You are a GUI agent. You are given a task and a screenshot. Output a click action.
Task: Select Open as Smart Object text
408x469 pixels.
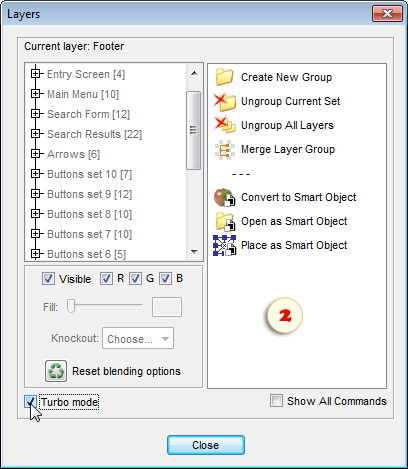coord(294,221)
